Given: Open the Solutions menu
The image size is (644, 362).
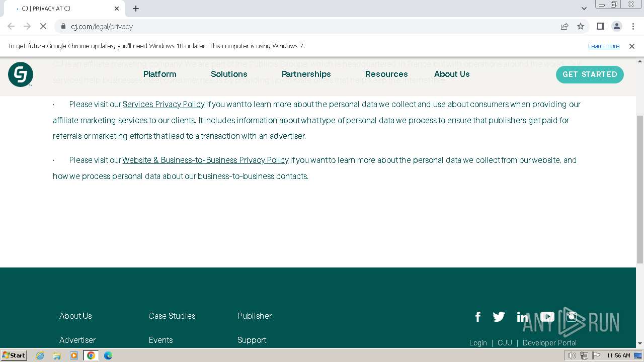Looking at the screenshot, I should coord(229,74).
